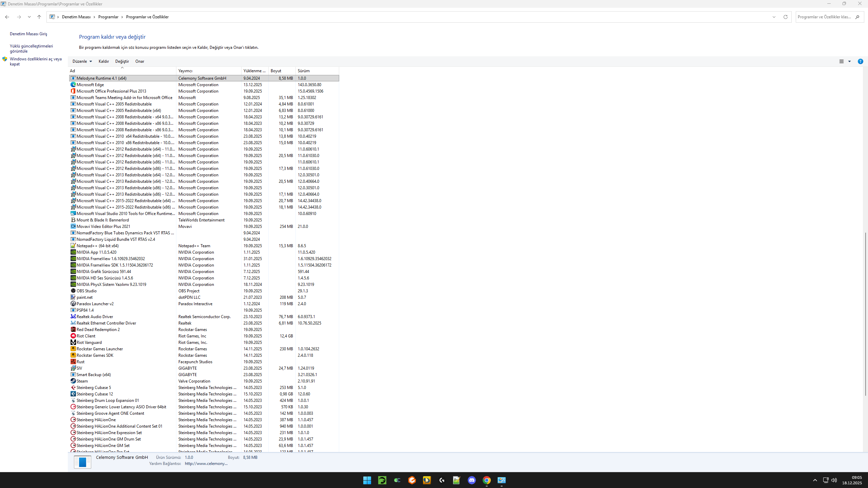The image size is (868, 488).
Task: Open the celemony help link in details pane
Action: pos(206,464)
